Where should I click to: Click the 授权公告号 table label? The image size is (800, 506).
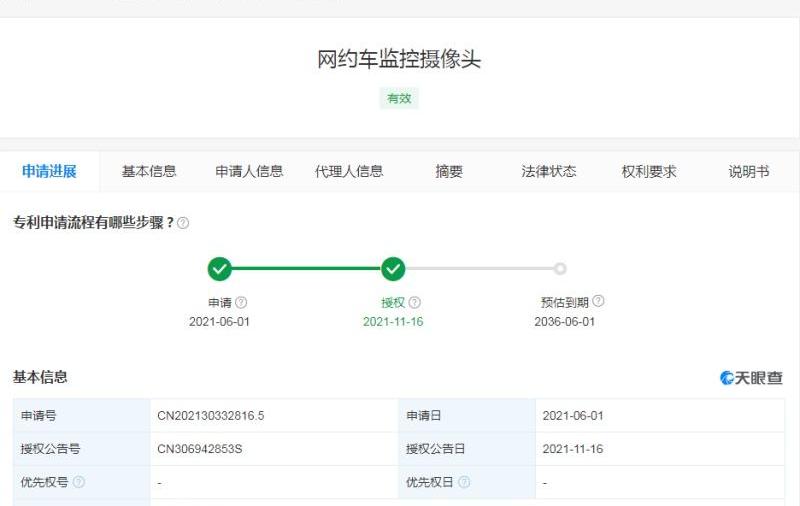tap(50, 449)
